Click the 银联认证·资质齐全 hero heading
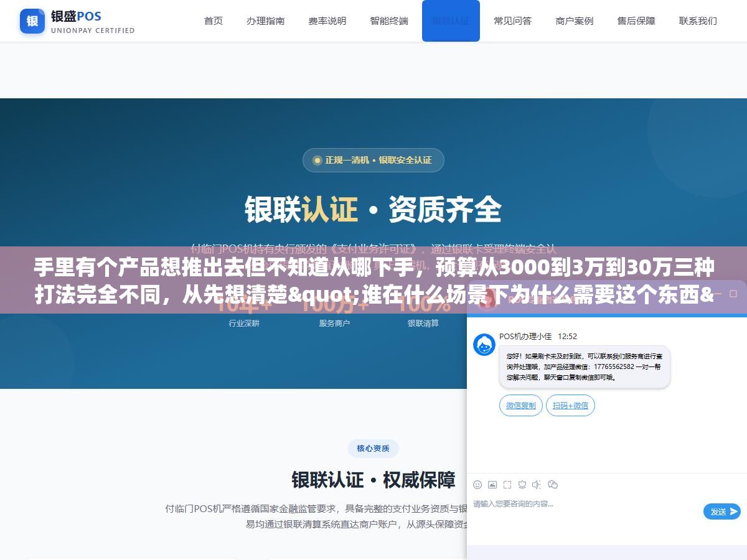 [374, 209]
